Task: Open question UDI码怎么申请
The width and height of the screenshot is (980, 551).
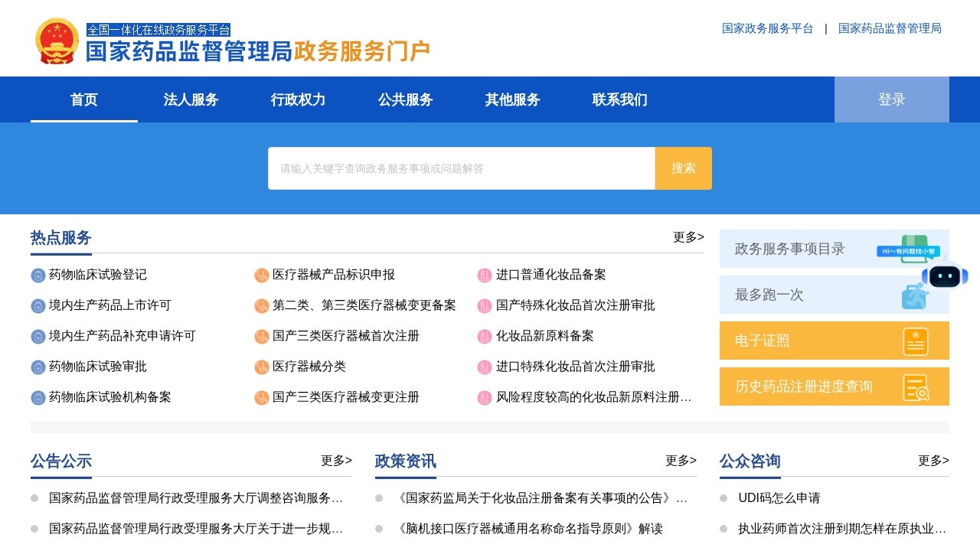Action: [x=779, y=498]
